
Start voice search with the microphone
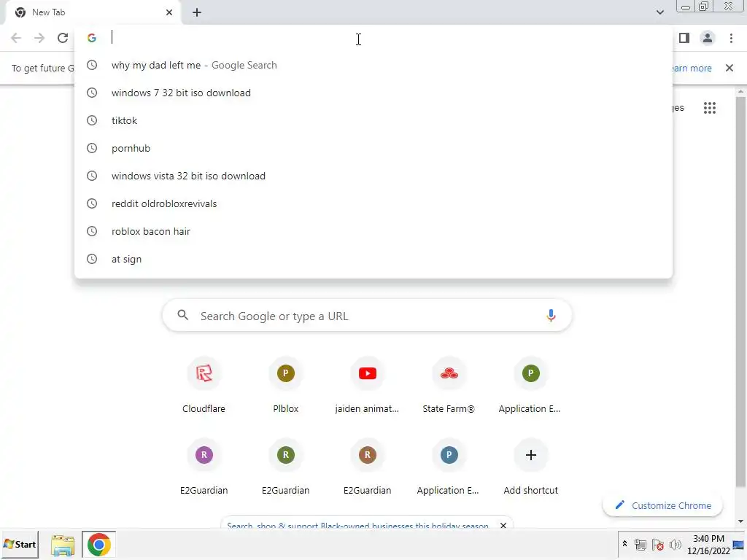coord(551,315)
